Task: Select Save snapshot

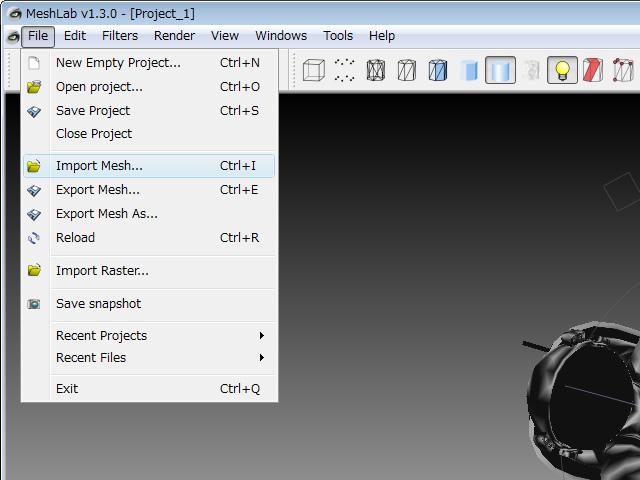Action: pos(149,304)
